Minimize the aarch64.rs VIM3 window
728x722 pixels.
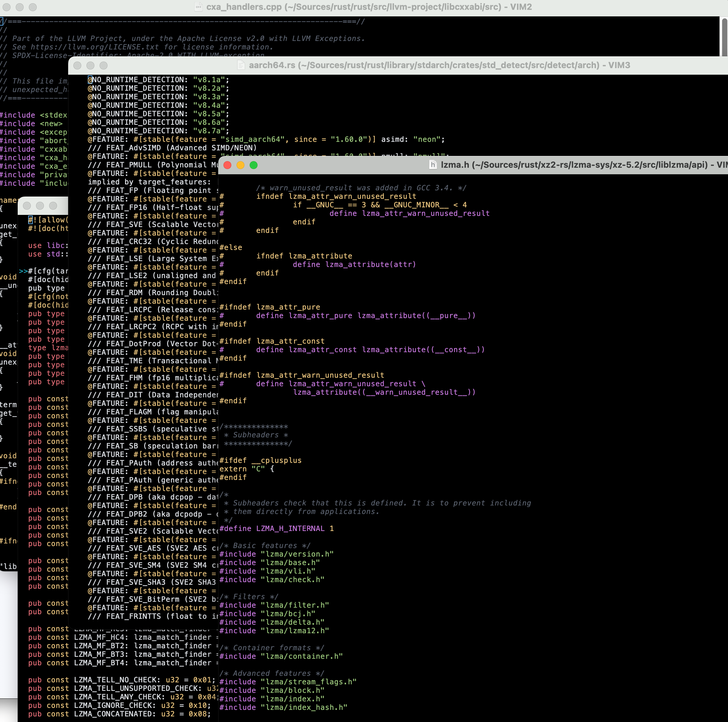point(90,66)
